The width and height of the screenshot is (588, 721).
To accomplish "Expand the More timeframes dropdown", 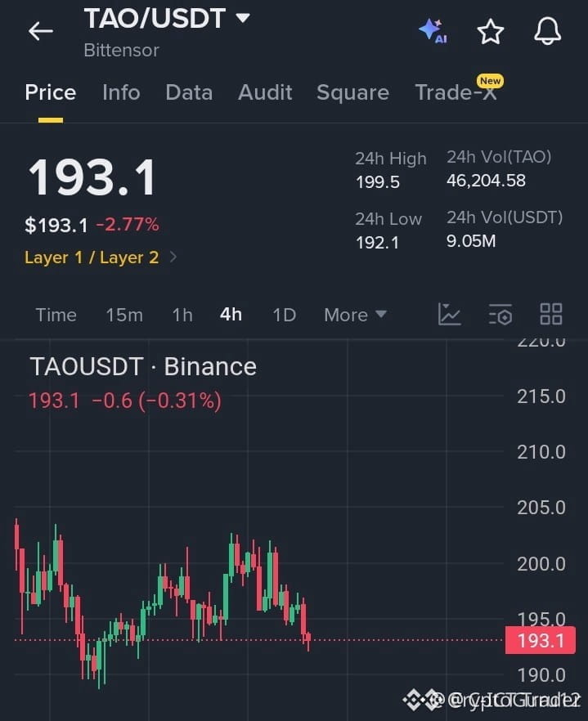I will 355,315.
